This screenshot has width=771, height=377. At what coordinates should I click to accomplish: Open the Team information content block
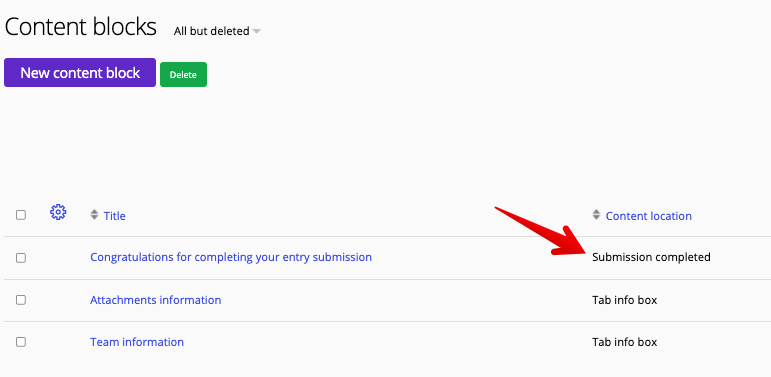[x=137, y=342]
